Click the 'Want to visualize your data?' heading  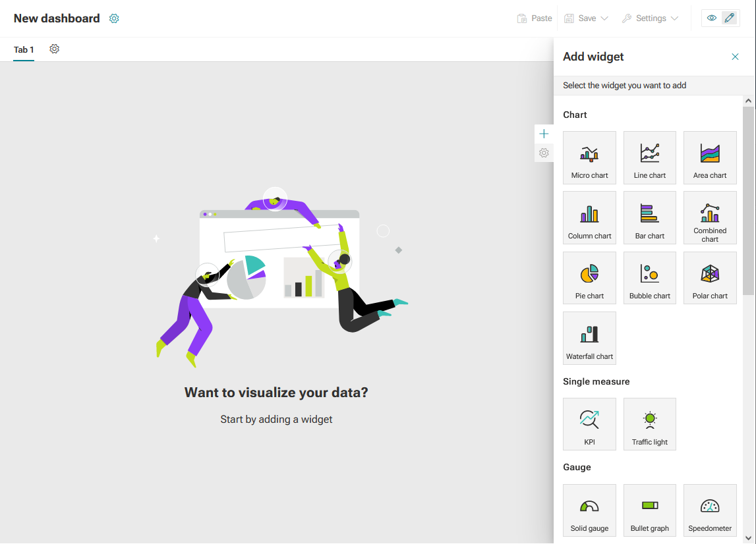coord(276,393)
